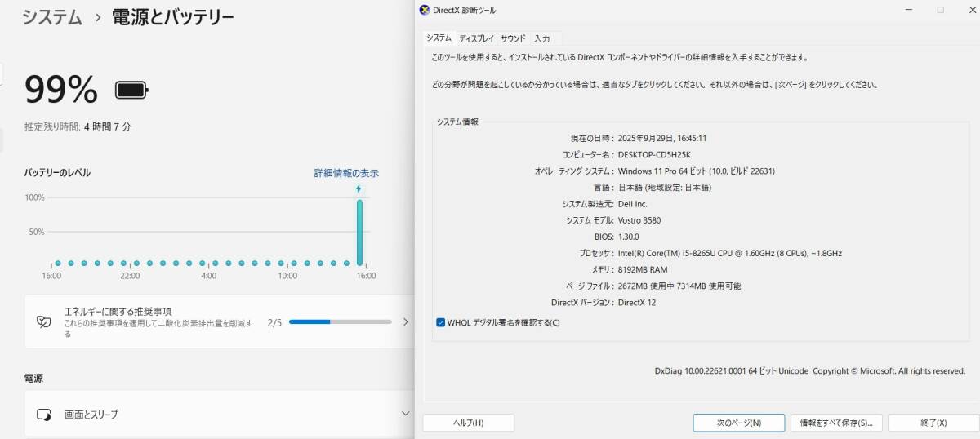Click the computer name DESKTOP-CD5H25K
This screenshot has width=980, height=439.
654,154
